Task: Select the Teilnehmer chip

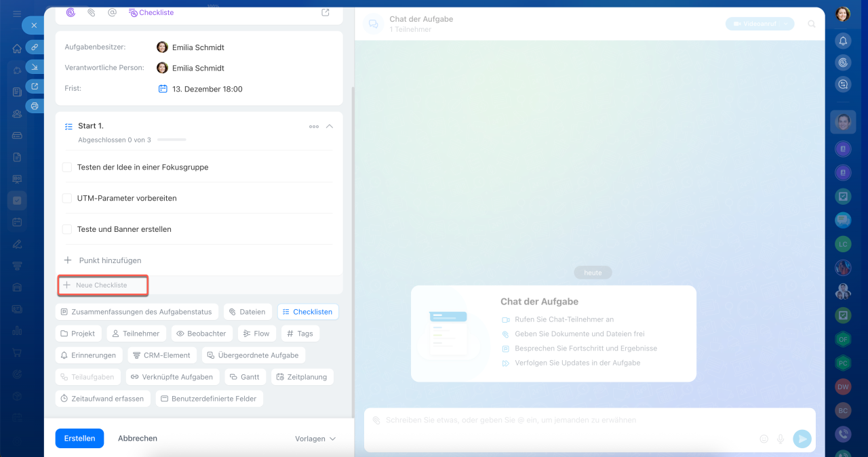Action: coord(136,334)
